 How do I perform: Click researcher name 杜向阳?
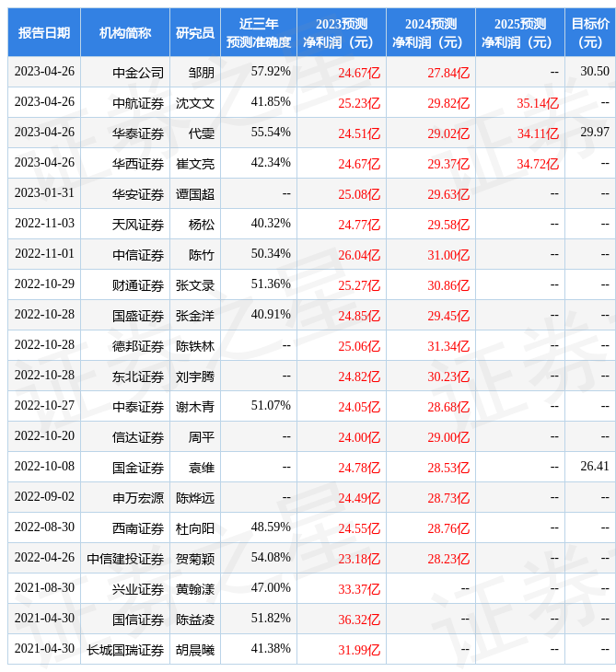click(195, 528)
